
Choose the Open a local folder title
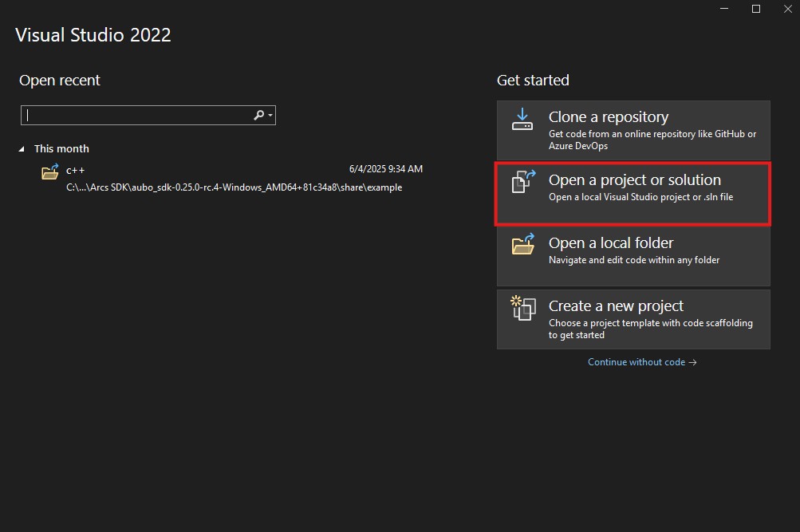[611, 242]
